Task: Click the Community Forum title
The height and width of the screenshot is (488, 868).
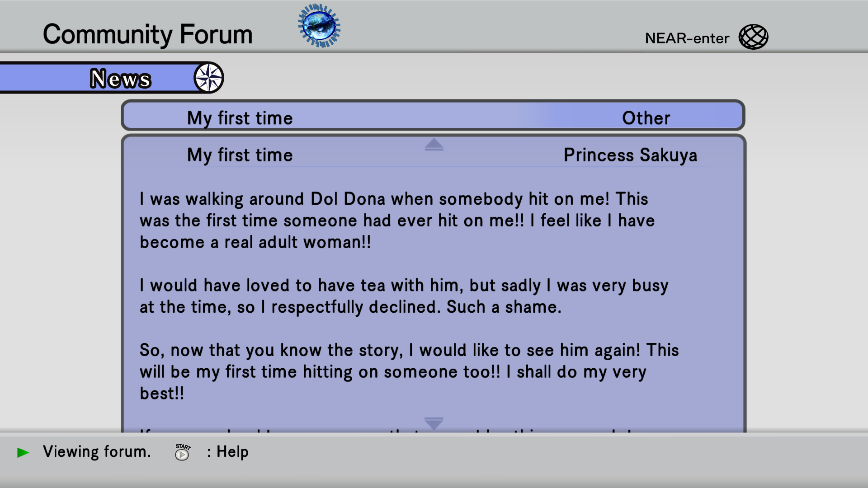Action: point(147,34)
